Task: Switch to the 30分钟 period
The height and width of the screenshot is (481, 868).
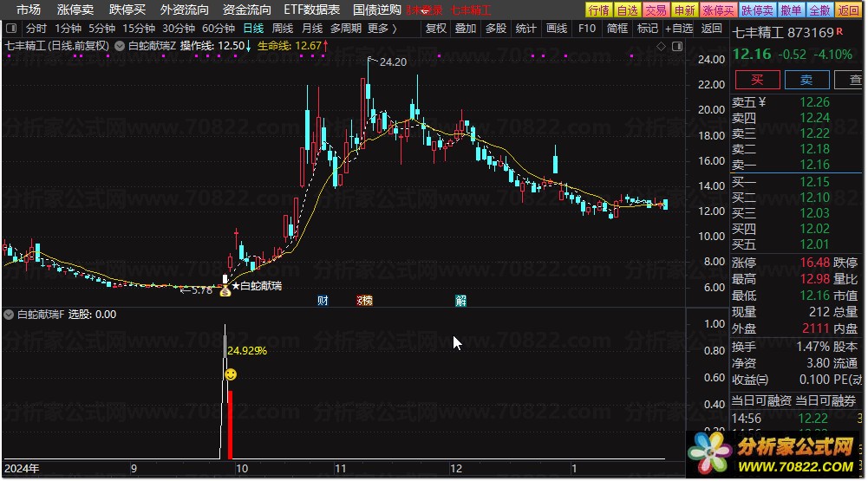Action: click(x=179, y=29)
